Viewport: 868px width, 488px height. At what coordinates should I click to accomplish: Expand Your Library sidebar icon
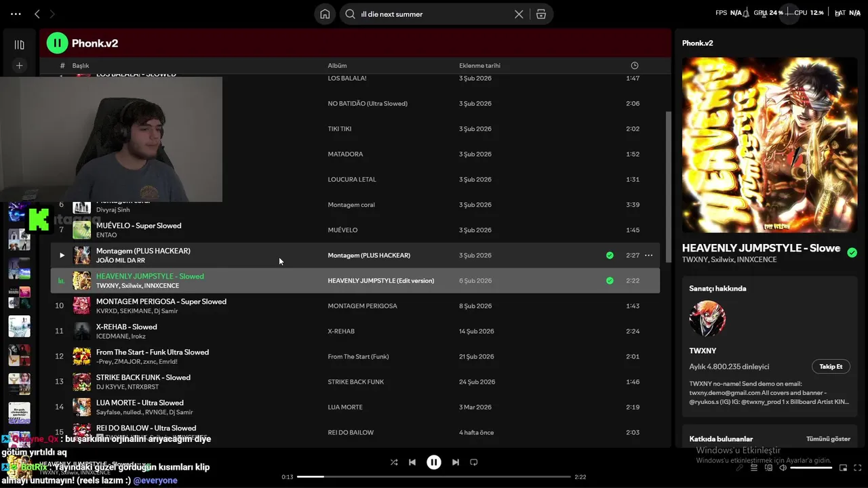(x=19, y=45)
